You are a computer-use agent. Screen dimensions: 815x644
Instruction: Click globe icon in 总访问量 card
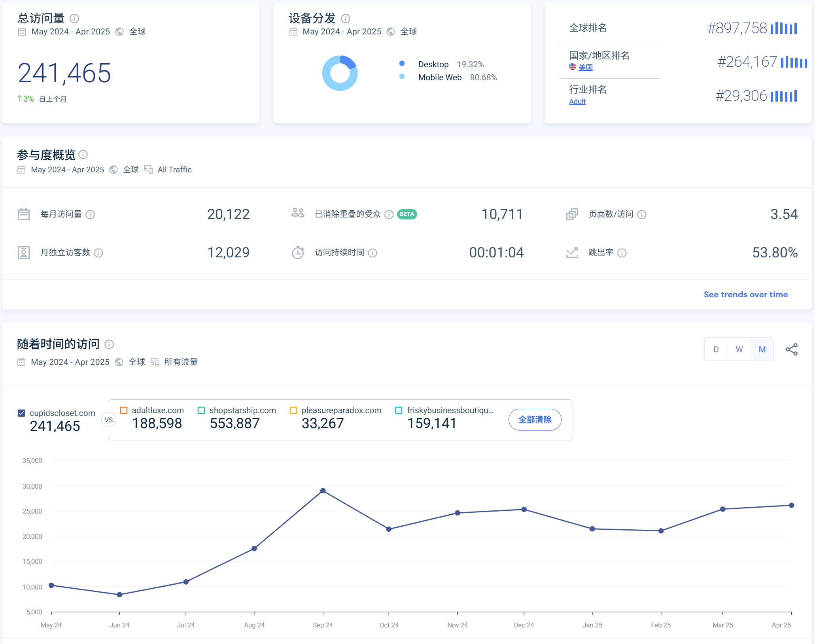[x=119, y=32]
